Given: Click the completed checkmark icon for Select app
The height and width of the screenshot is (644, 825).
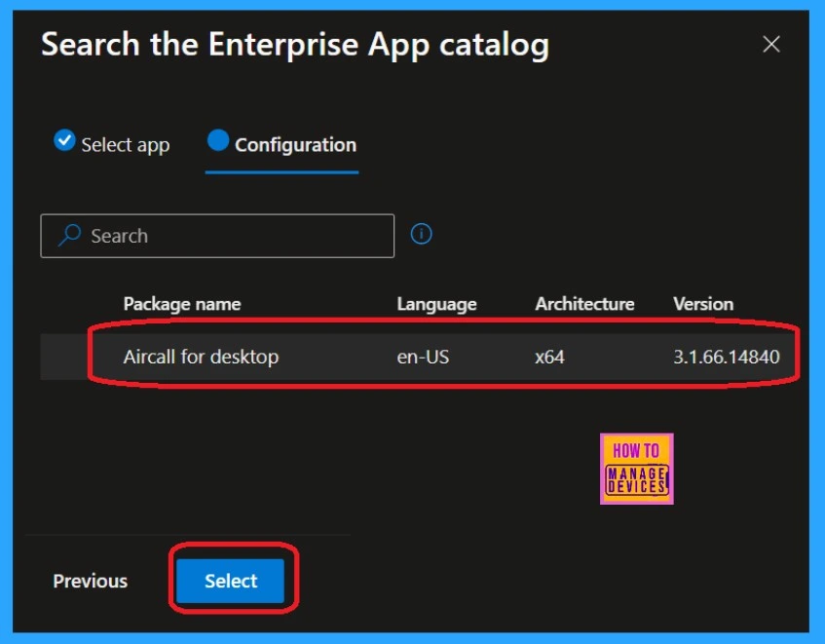Looking at the screenshot, I should point(64,140).
